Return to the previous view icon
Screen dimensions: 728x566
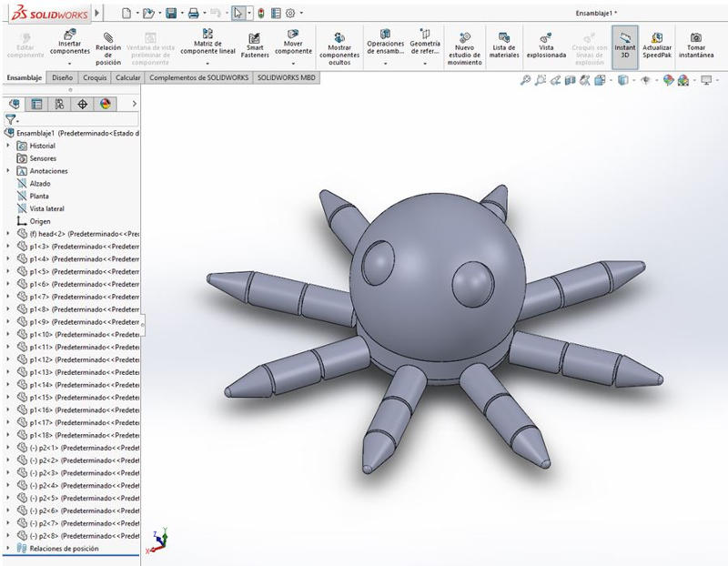[x=555, y=80]
